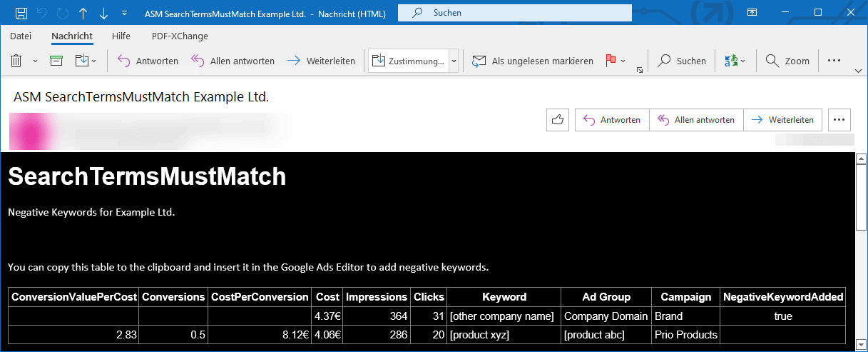Click scrollbar down arrow in message

point(861,346)
